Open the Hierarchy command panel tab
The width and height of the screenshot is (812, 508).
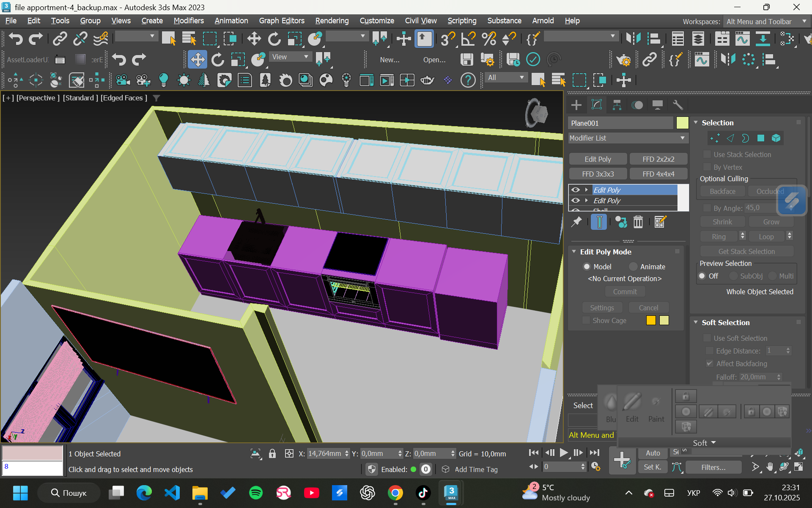[x=617, y=105]
